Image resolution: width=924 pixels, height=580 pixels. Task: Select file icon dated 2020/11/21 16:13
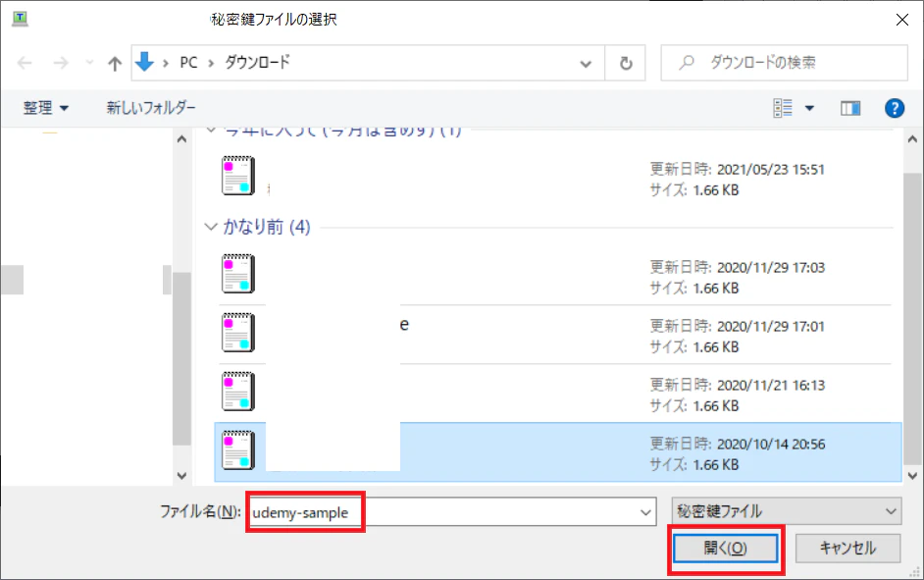click(238, 392)
